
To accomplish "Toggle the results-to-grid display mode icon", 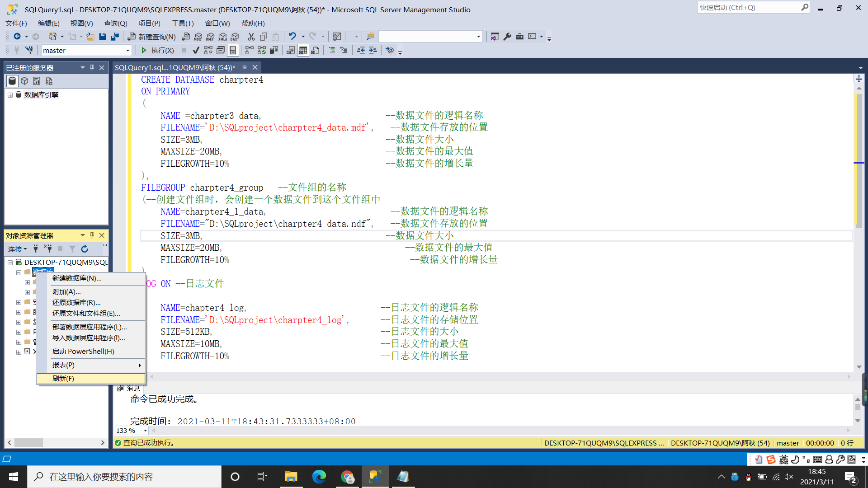I will click(x=303, y=50).
